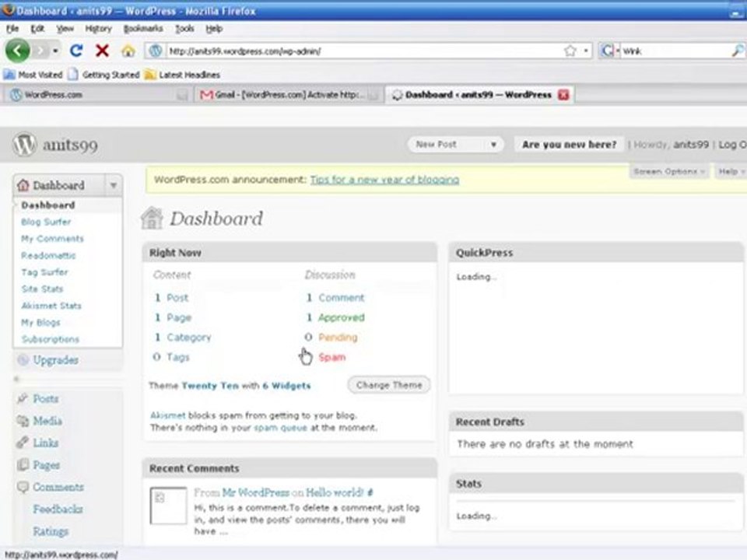
Task: Click the Approved comments link
Action: point(341,317)
